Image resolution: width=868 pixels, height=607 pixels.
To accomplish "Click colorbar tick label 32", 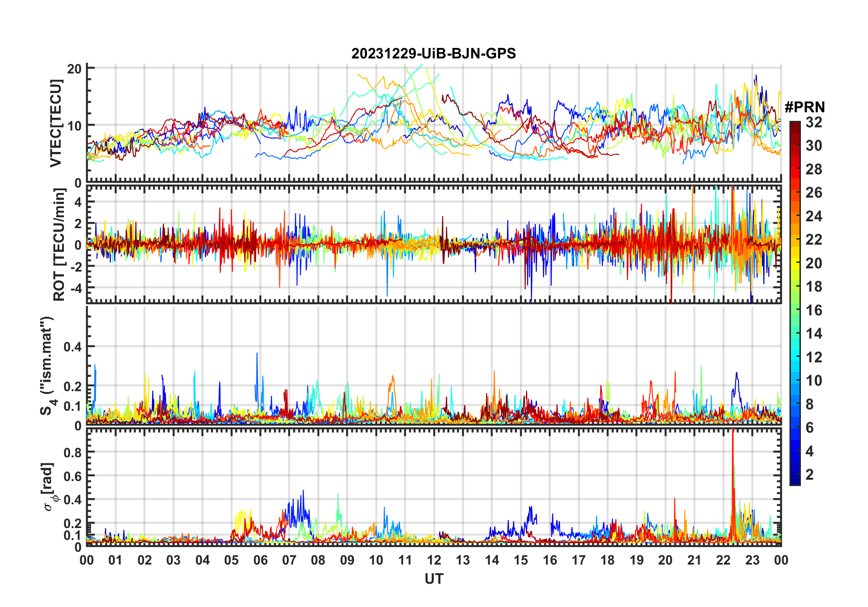I will [x=814, y=122].
